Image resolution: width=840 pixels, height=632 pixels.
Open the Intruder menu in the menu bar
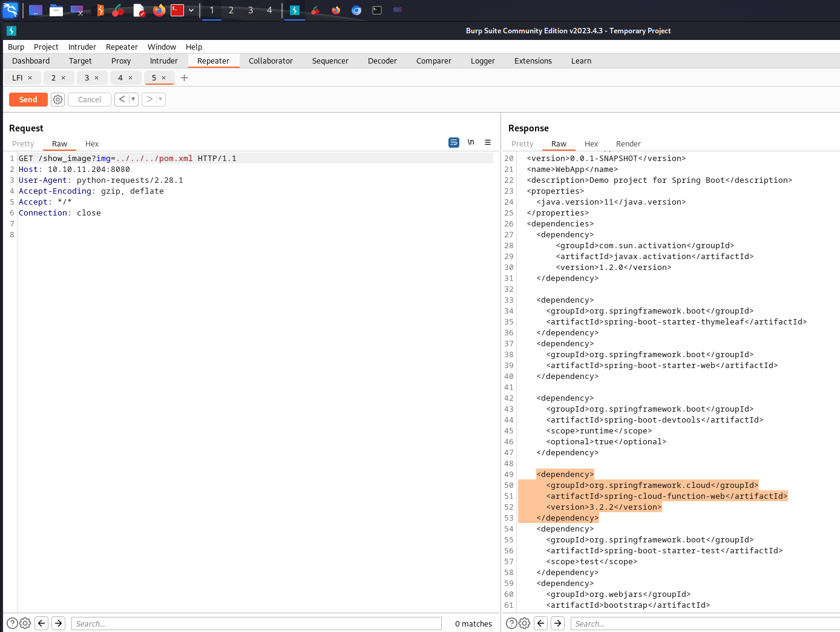pos(82,47)
